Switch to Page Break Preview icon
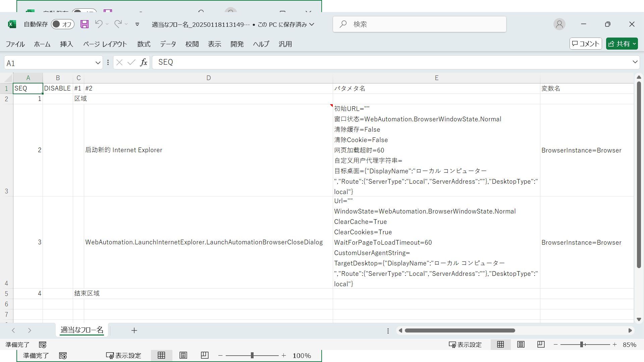This screenshot has height=362, width=644. tap(541, 345)
